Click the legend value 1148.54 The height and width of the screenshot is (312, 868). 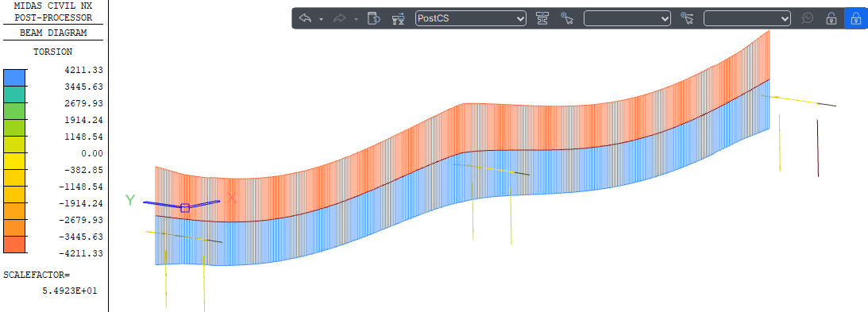(x=84, y=137)
